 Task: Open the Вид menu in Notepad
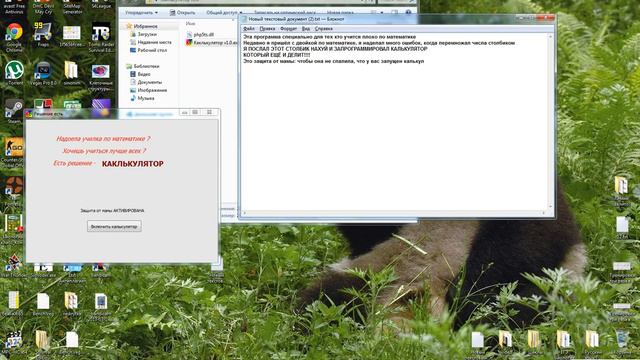(x=306, y=29)
